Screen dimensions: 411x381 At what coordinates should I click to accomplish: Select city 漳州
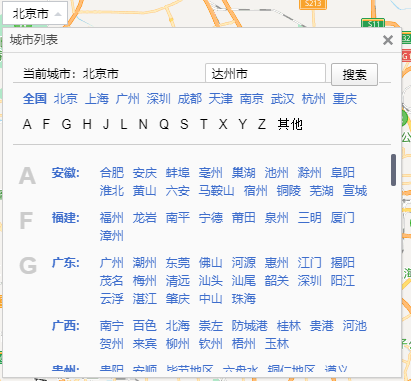112,236
